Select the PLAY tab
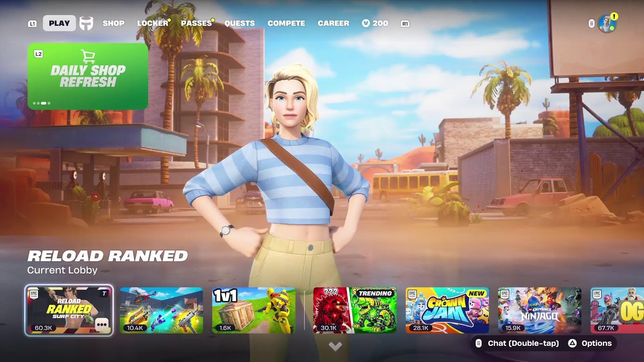The image size is (644, 362). coord(59,23)
